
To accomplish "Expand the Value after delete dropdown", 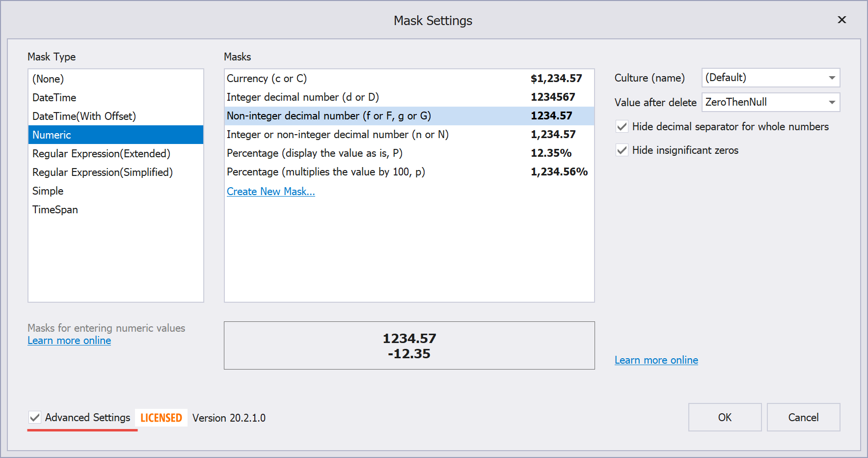I will pos(832,102).
